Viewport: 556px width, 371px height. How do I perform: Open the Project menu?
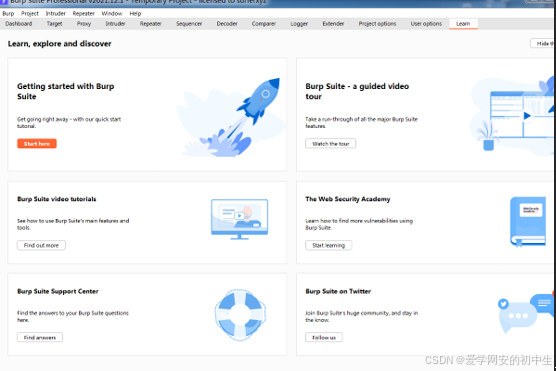(x=29, y=13)
